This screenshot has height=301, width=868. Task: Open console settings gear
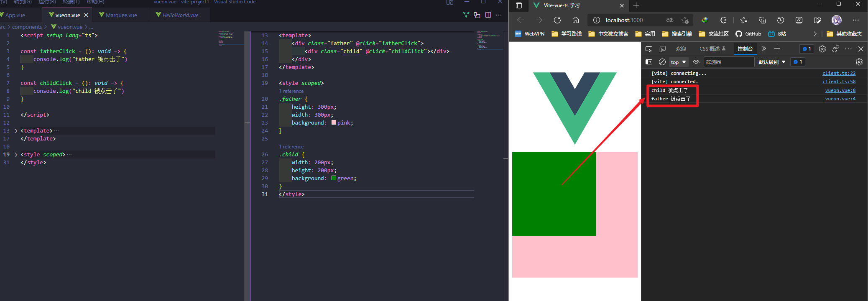859,62
